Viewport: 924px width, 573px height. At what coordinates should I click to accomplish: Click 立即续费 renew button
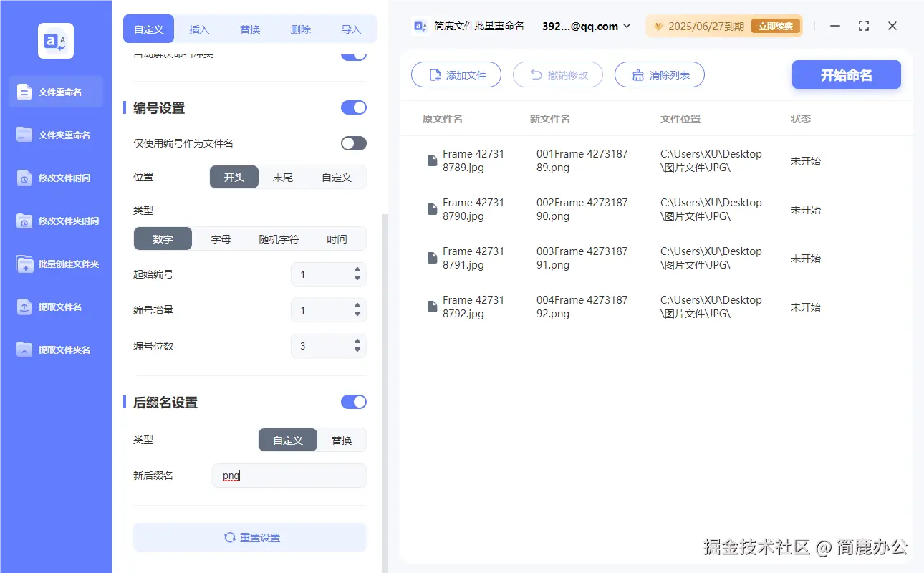pos(776,27)
